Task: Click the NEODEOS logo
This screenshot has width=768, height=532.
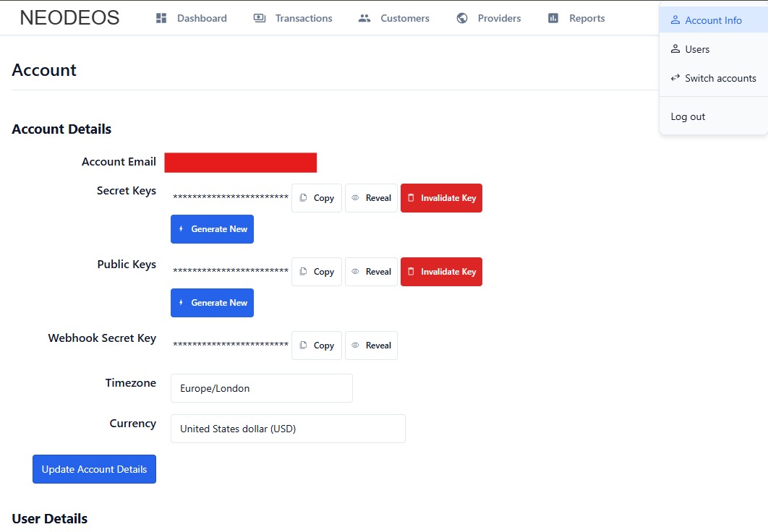Action: coord(69,18)
